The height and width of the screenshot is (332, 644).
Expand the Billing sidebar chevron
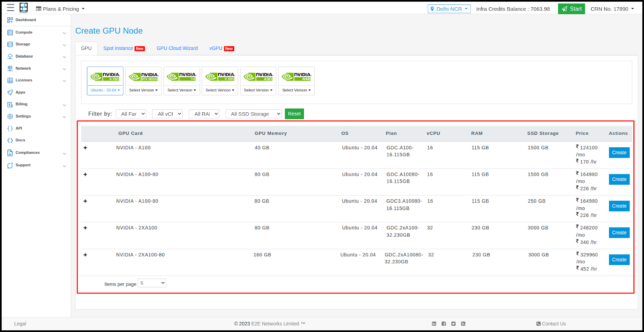[64, 105]
